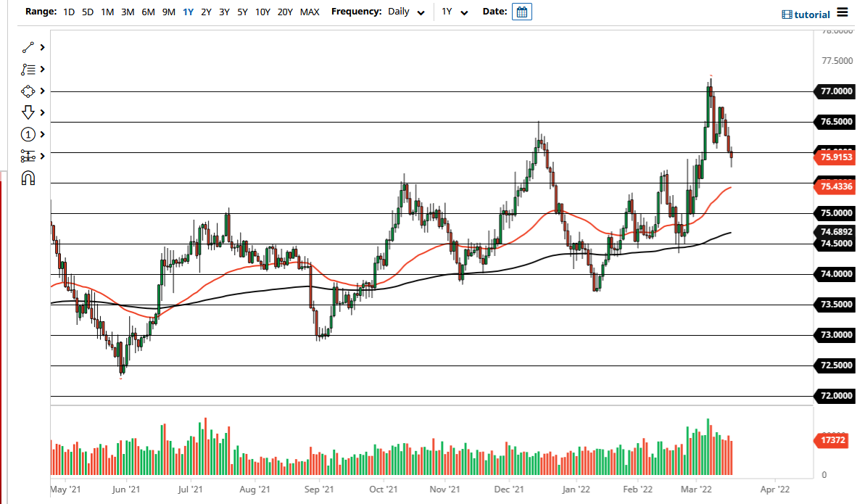This screenshot has height=504, width=865.
Task: Select the down arrow annotation tool
Action: pyautogui.click(x=29, y=112)
